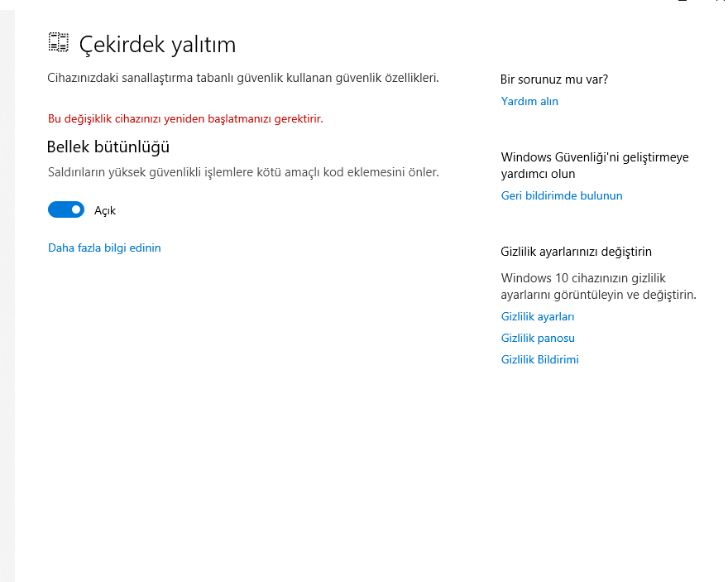This screenshot has height=582, width=728.
Task: Open the Yardım alın help link
Action: [x=529, y=101]
